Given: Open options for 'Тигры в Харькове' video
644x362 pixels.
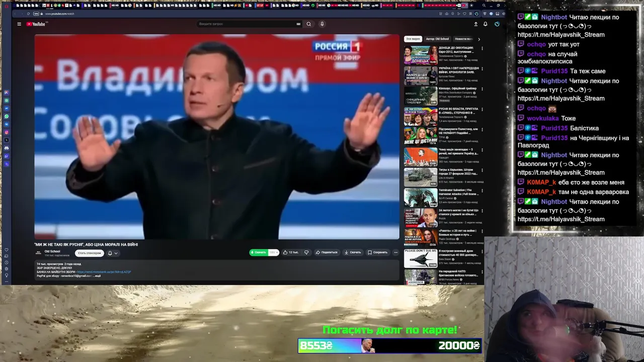Looking at the screenshot, I should click(x=482, y=170).
